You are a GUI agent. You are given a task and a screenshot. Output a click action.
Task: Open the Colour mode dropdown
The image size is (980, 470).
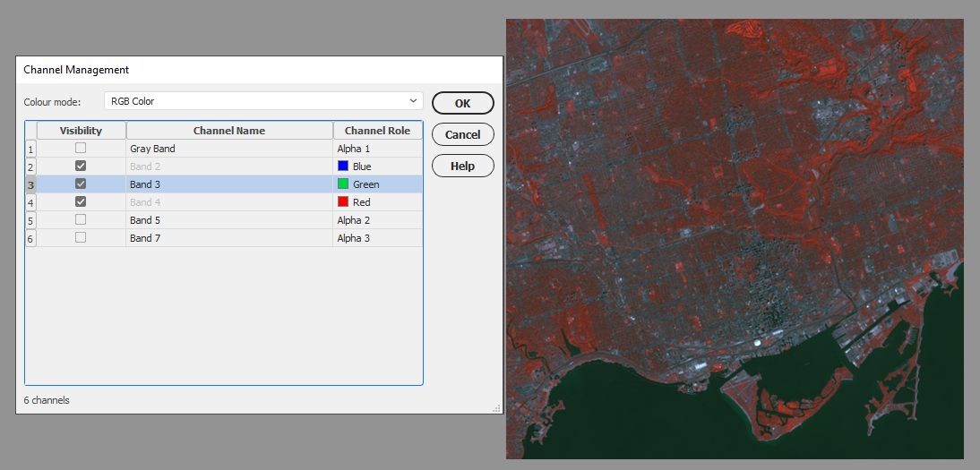(263, 101)
